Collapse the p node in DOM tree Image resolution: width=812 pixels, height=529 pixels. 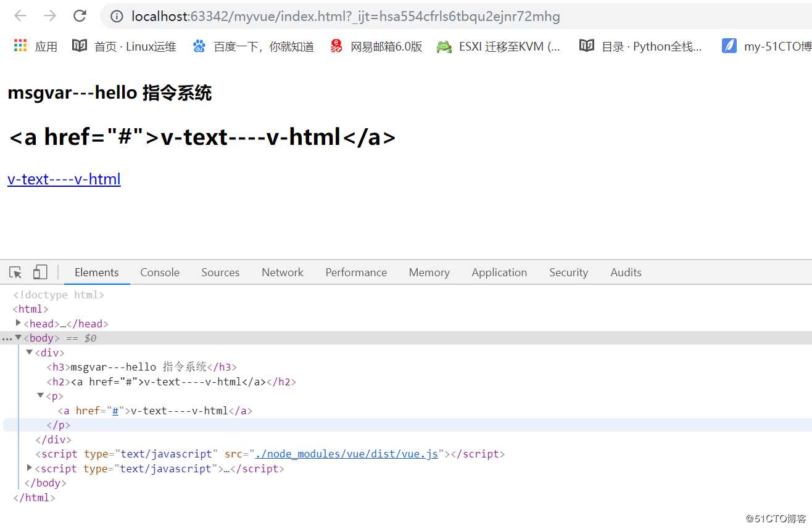(41, 396)
